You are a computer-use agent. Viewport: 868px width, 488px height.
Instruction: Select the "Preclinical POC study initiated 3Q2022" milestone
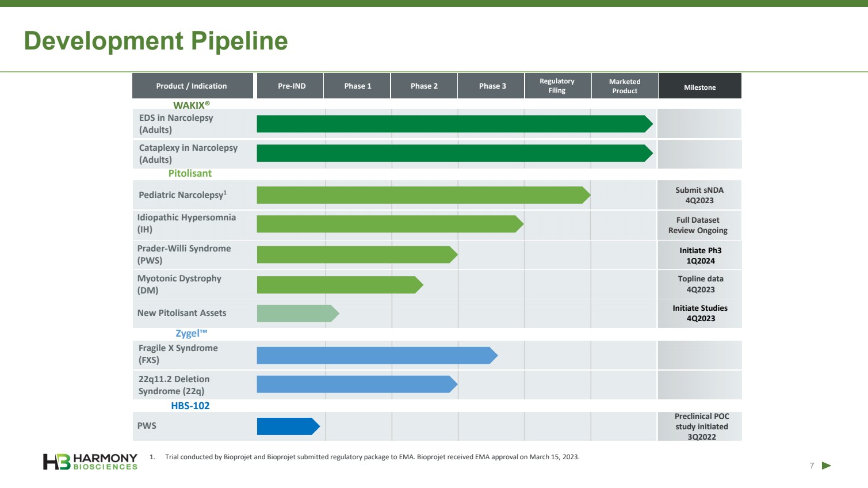pos(702,426)
